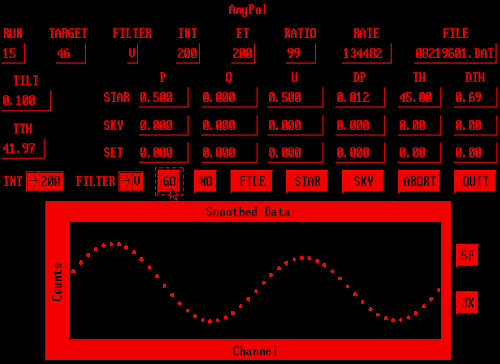Select the SET DTH value field

point(476,153)
